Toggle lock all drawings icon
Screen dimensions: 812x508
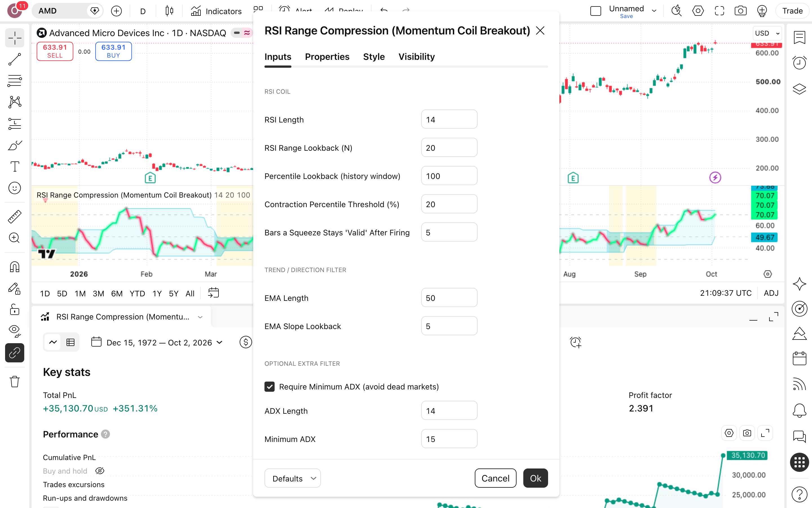coord(14,309)
